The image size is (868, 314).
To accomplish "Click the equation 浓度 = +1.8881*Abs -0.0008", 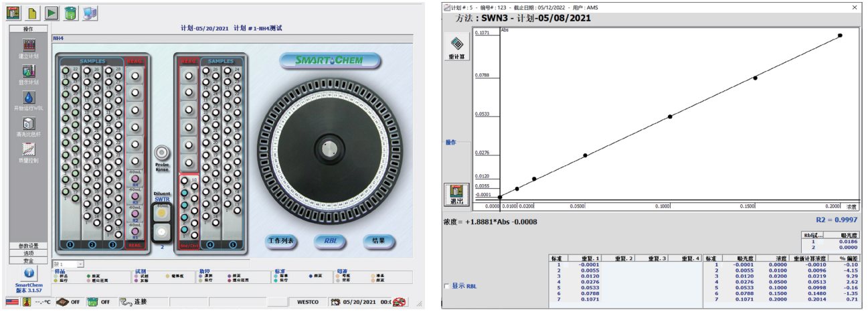I will click(x=490, y=222).
